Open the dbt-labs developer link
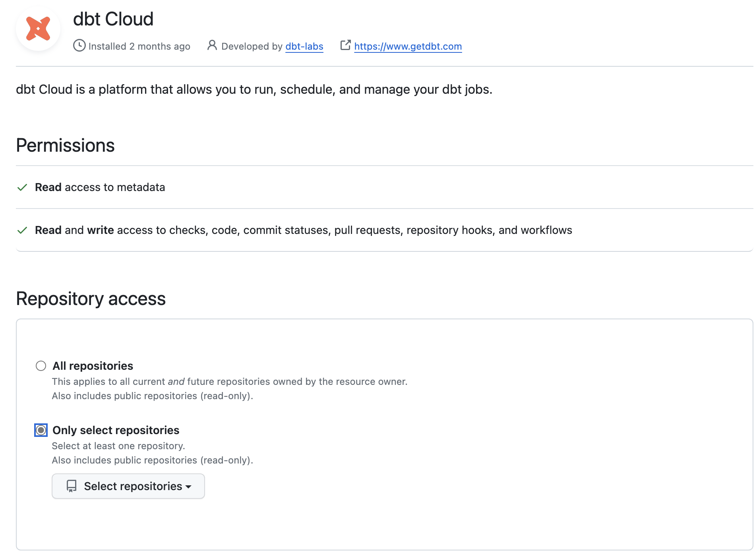Viewport: 755px width, 560px height. click(304, 46)
